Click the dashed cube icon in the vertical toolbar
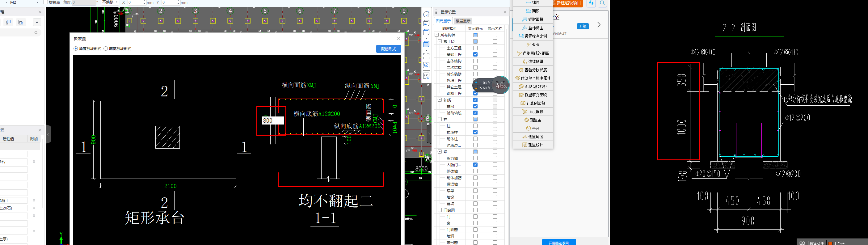Screen dimensions: 868x245 click(x=426, y=65)
